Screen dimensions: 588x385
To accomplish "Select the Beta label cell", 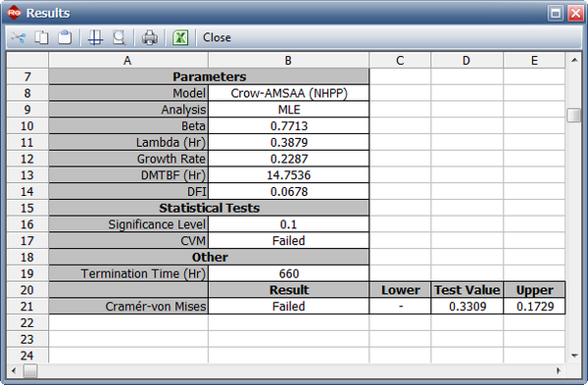I will point(128,125).
